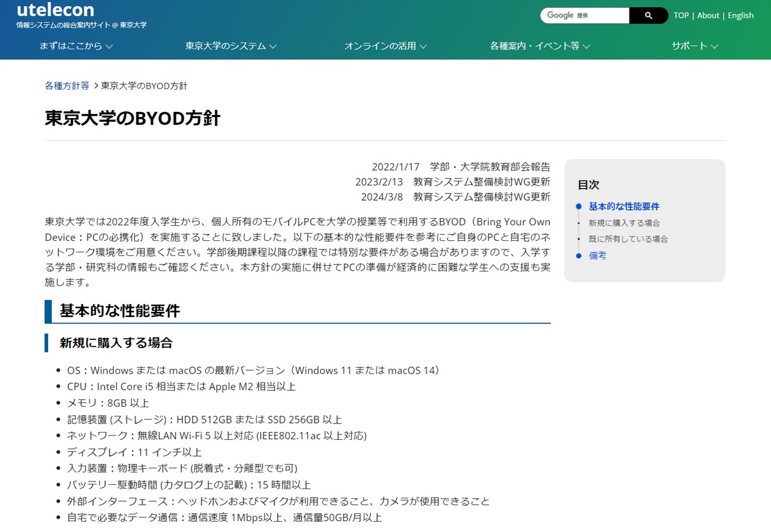Go to the TOP page link

point(681,16)
